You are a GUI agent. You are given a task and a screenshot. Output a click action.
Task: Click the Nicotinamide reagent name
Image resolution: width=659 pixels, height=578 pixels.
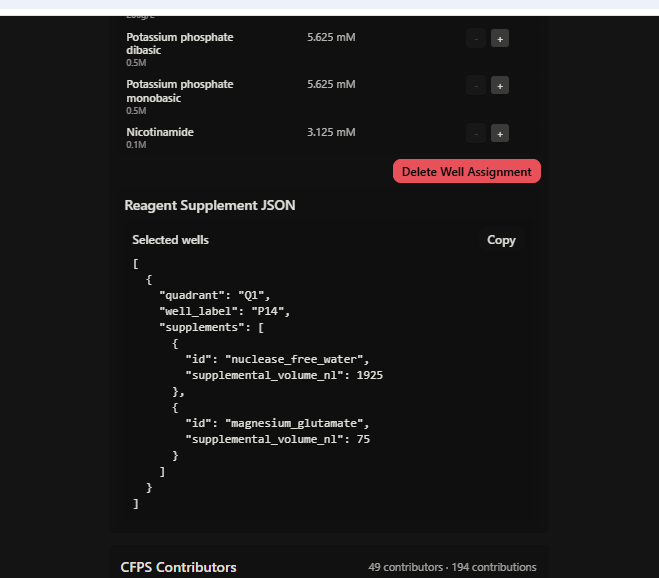pyautogui.click(x=160, y=132)
